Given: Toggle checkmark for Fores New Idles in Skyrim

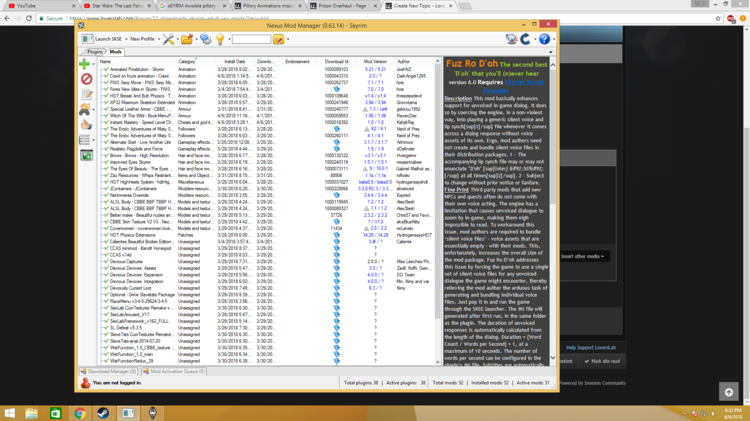Looking at the screenshot, I should [x=106, y=89].
